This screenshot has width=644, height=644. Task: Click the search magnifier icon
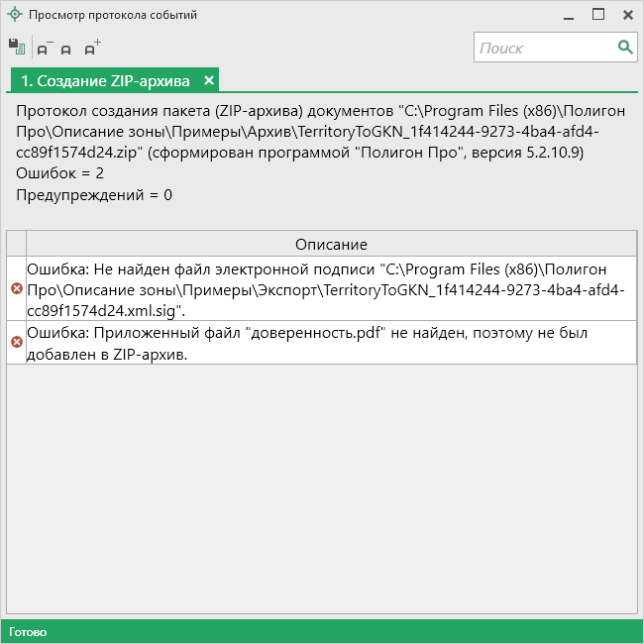point(625,47)
